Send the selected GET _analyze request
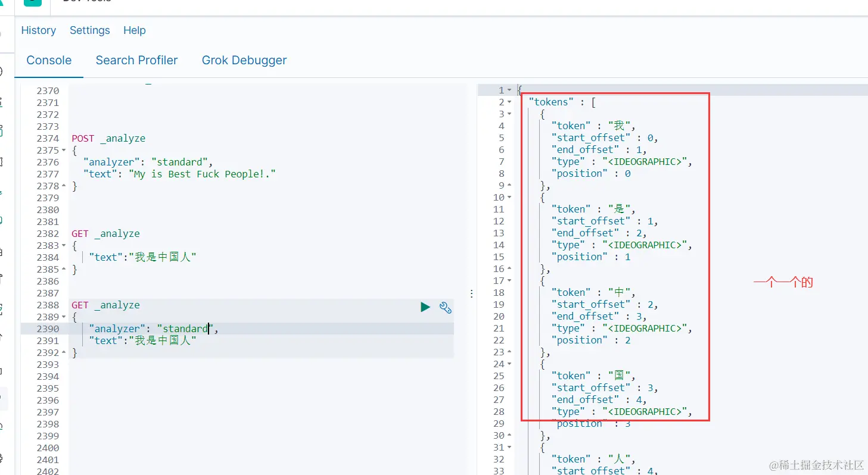Image resolution: width=868 pixels, height=475 pixels. click(425, 307)
